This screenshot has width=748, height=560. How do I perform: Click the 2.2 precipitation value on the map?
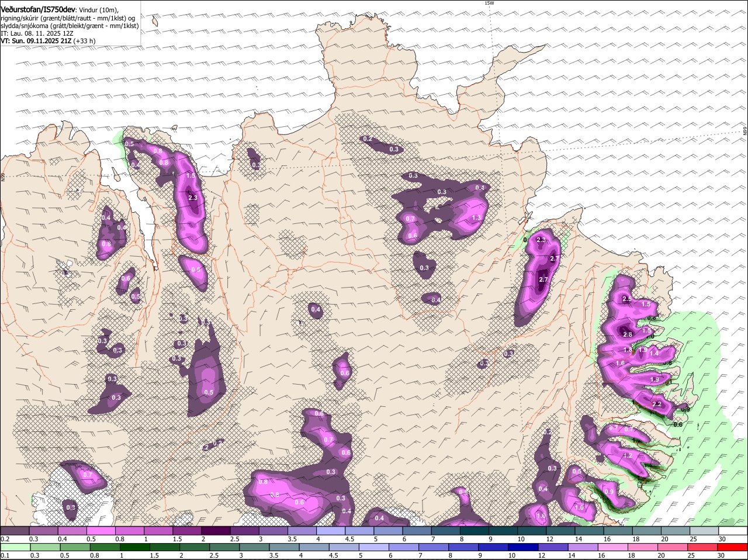click(656, 404)
